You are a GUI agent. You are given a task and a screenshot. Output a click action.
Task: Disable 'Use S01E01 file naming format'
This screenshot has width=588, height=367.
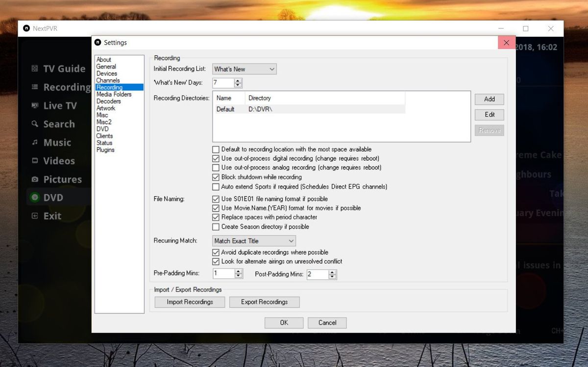tap(216, 199)
